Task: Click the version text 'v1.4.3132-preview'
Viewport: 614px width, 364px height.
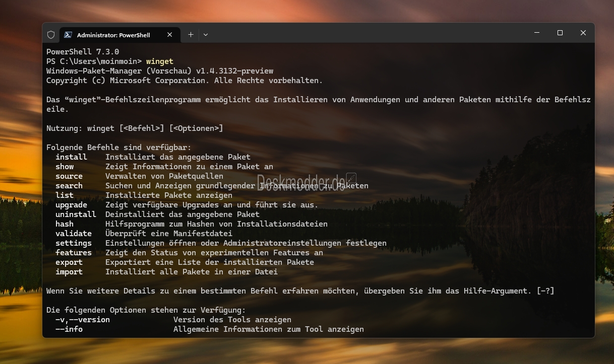Action: point(234,71)
